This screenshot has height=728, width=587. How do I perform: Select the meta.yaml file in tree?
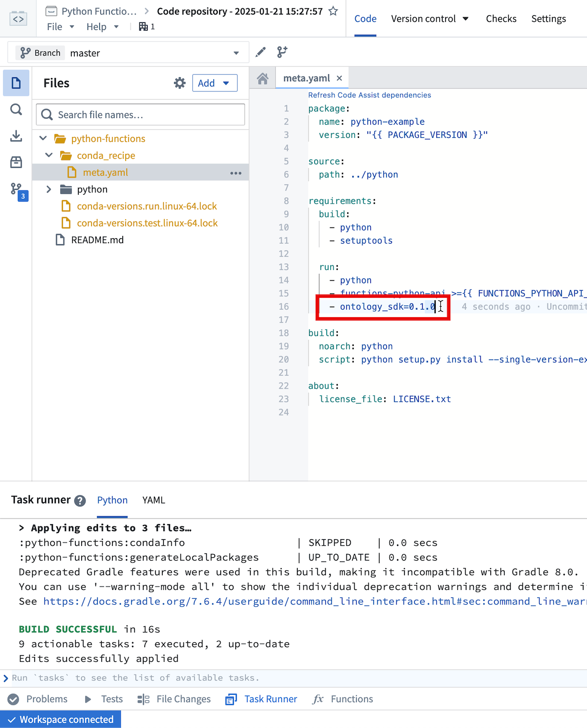pos(140,172)
